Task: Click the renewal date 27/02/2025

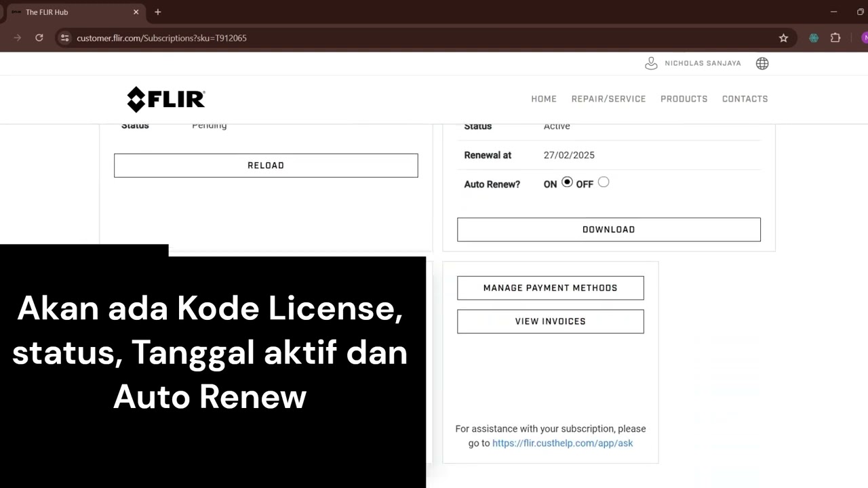Action: (569, 155)
